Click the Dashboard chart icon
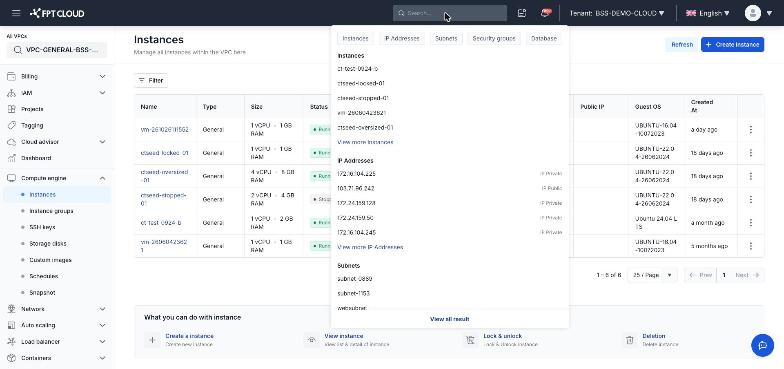Screen dimensions: 784x369 point(12,158)
